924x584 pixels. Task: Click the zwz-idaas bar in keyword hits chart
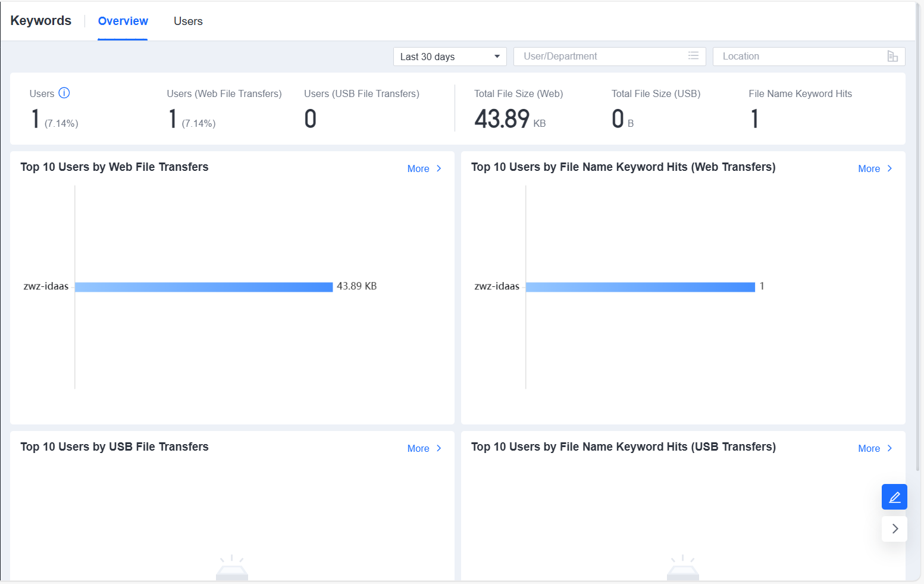[640, 287]
